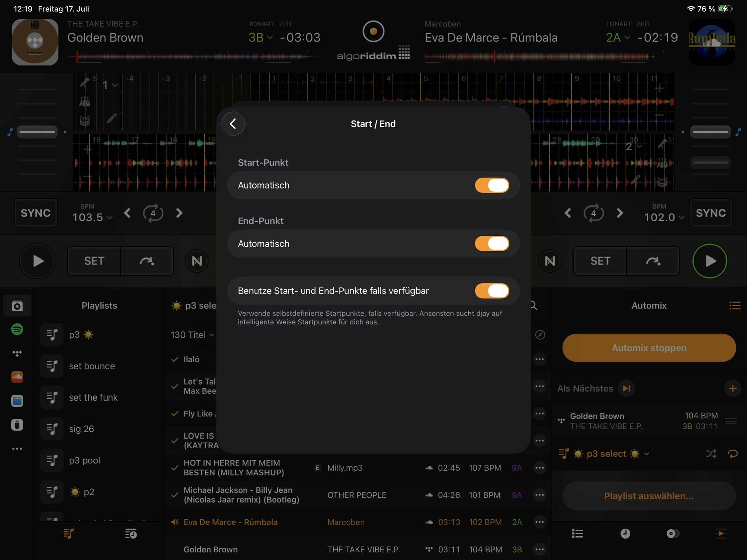747x560 pixels.
Task: Open the Spotify source in the sidebar
Action: 17,329
